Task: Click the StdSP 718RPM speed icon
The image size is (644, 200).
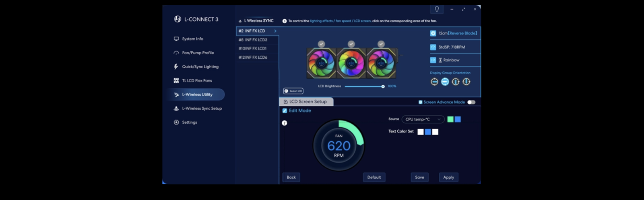Action: tap(433, 47)
